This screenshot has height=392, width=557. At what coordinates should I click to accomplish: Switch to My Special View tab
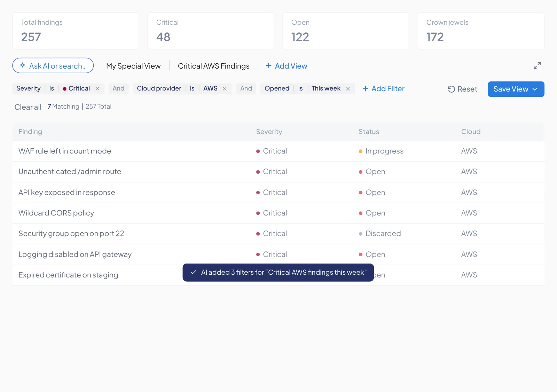133,66
